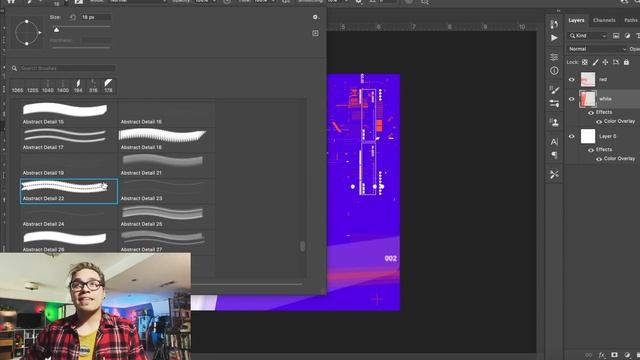
Task: Click the brush Size slider handle
Action: point(56,29)
